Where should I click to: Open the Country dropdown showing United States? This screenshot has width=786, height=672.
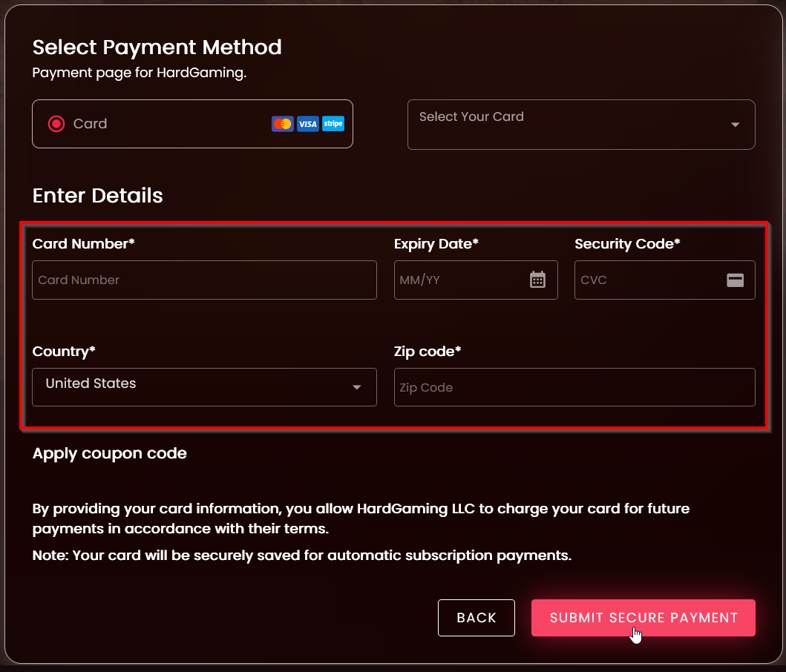tap(204, 387)
